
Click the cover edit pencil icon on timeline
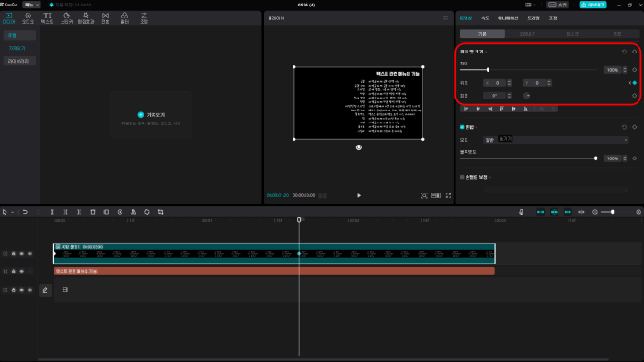pos(45,290)
